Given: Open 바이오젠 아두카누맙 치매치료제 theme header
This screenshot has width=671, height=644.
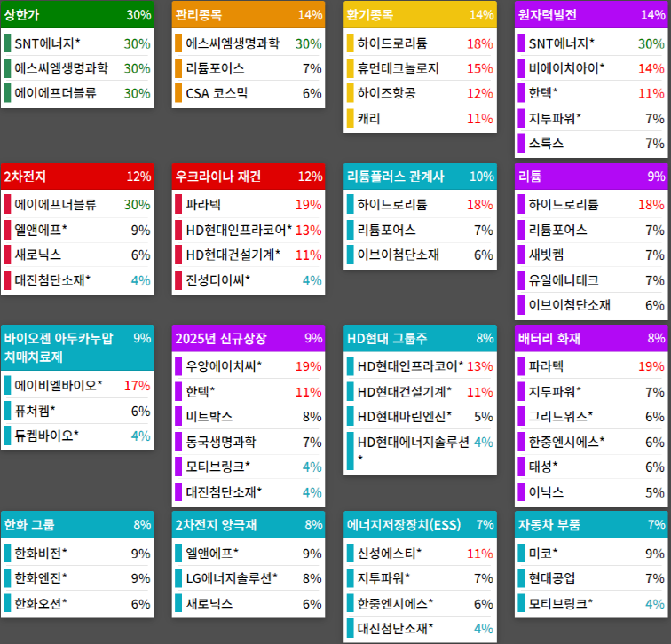Looking at the screenshot, I should click(77, 347).
